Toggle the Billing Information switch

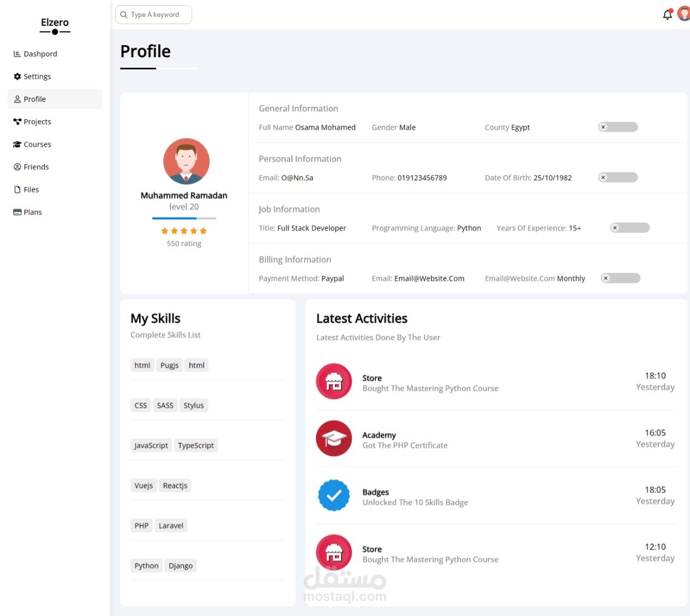point(621,278)
